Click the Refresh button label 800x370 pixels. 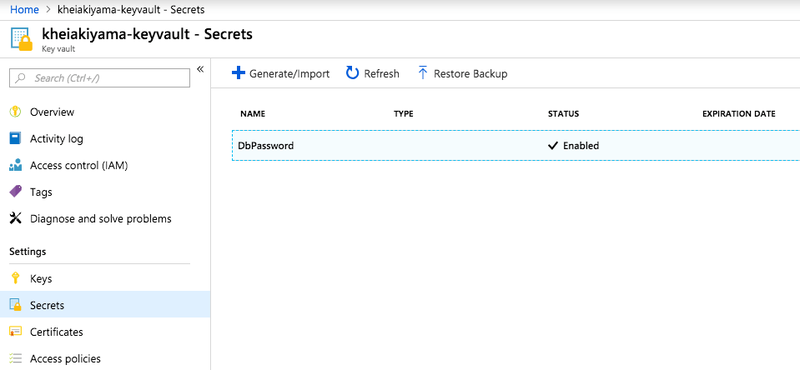[x=382, y=74]
